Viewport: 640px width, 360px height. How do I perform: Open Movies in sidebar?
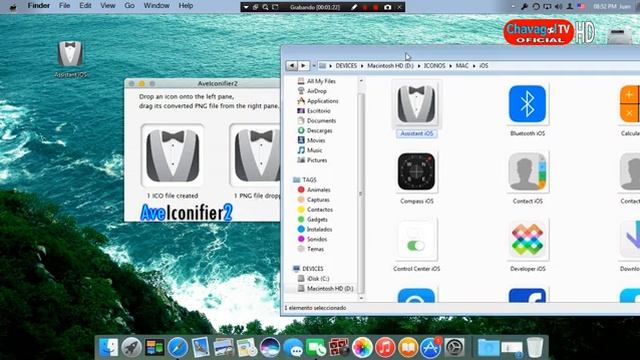click(311, 140)
